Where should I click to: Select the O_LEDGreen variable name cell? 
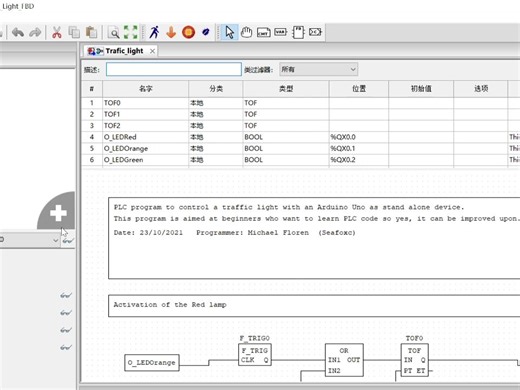146,160
